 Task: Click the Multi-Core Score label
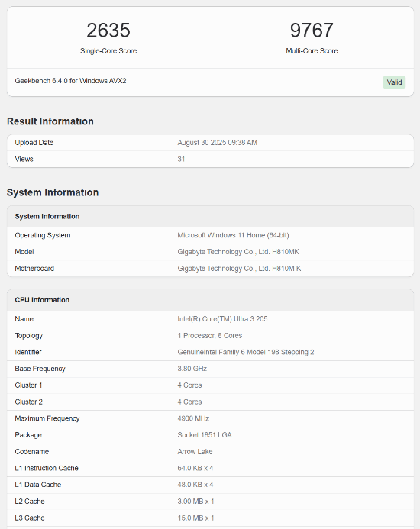pos(312,51)
